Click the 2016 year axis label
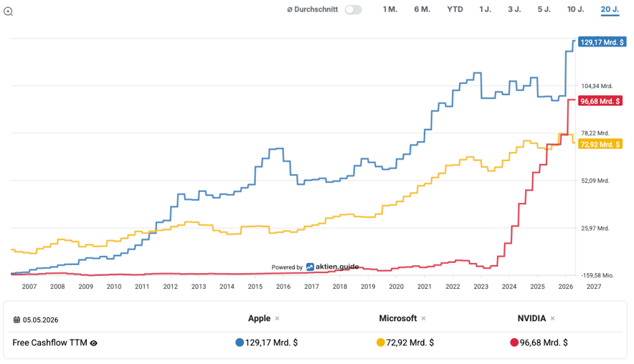 283,287
